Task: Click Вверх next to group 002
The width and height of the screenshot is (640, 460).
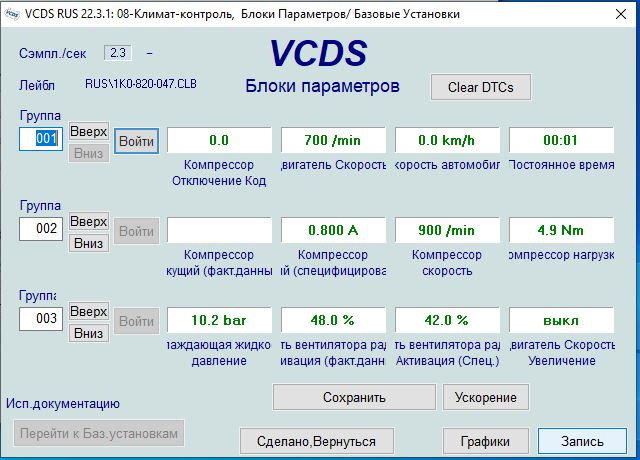Action: click(x=89, y=221)
